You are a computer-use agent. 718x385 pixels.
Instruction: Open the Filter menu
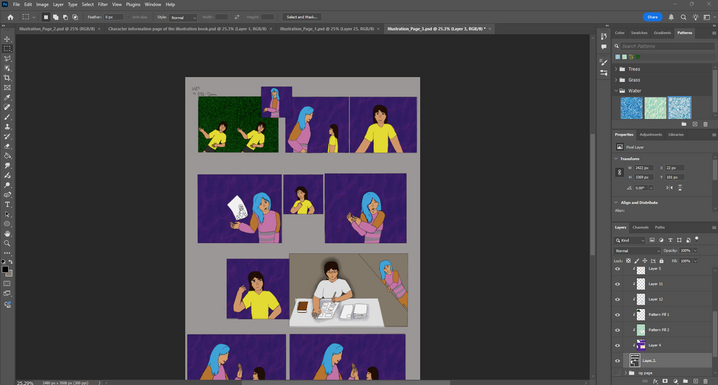[103, 5]
